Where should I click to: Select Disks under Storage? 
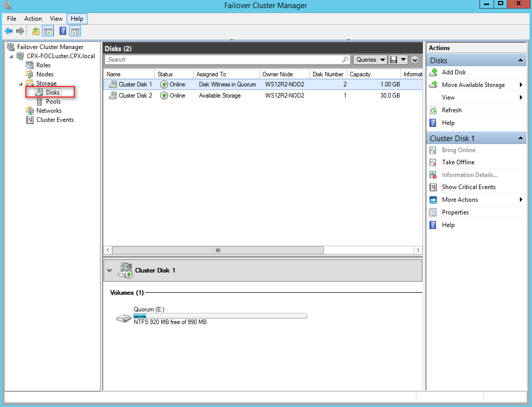[53, 93]
